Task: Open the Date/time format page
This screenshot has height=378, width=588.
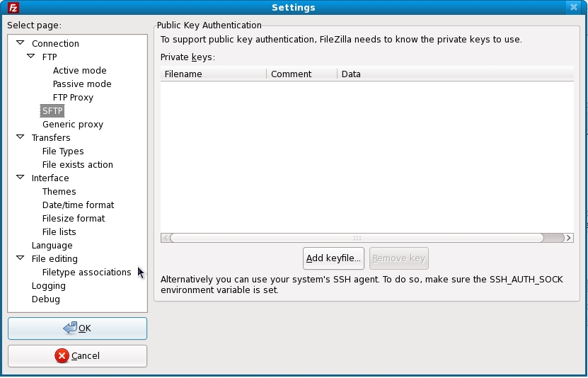Action: pos(78,205)
